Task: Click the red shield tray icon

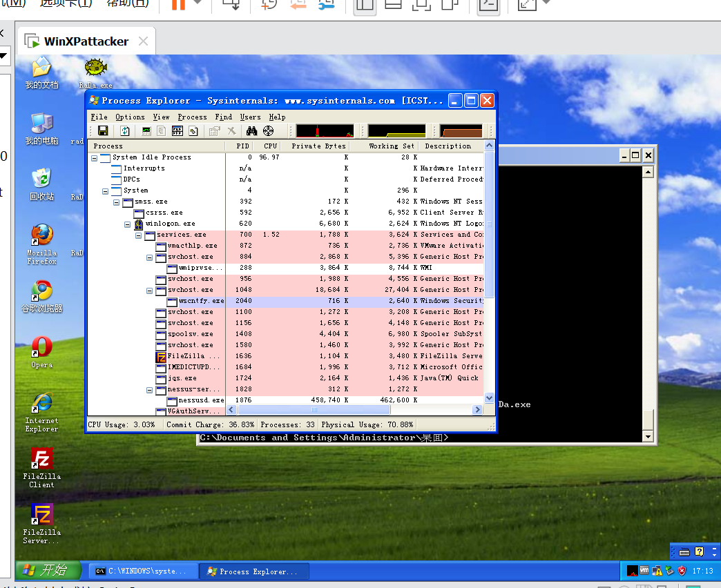Action: [x=682, y=571]
